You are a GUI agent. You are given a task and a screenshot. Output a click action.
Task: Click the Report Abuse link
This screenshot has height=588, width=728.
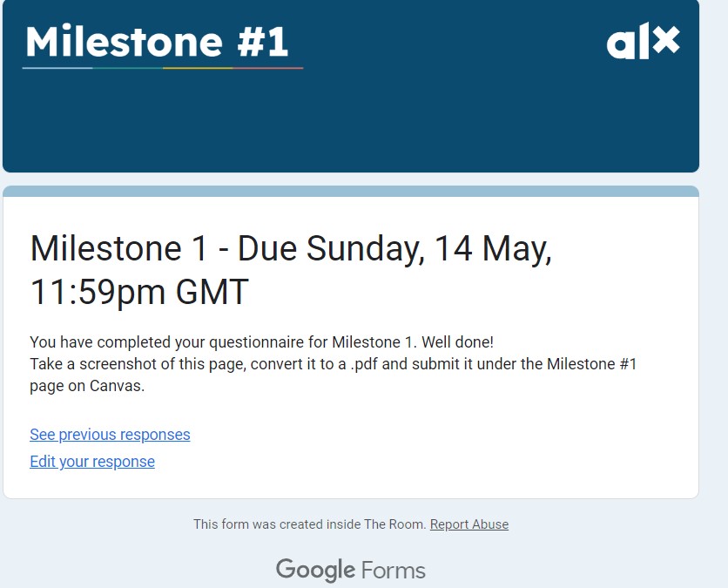[x=469, y=524]
